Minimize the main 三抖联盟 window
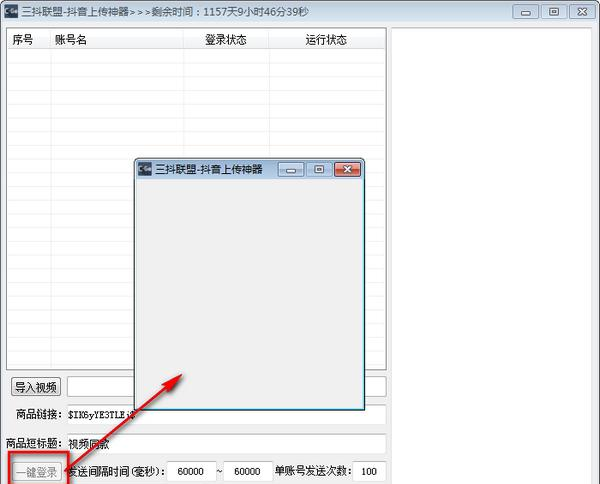Screen dimensions: 600x484 click(526, 12)
